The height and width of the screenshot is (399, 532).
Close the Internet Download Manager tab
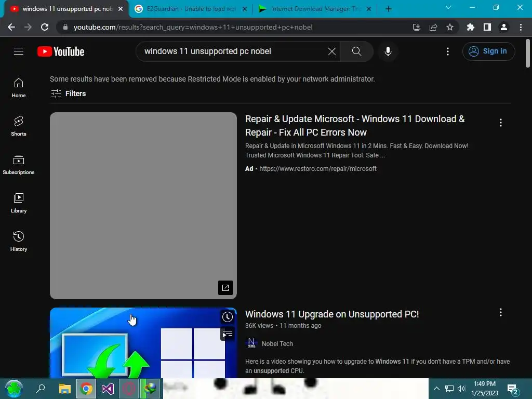(369, 9)
